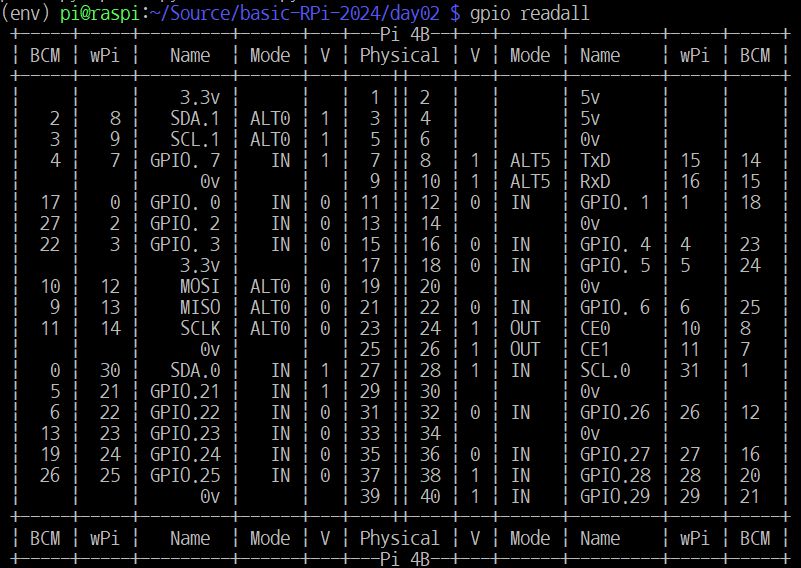Click the V value '0' in the GPIO.27 row

[x=475, y=454]
